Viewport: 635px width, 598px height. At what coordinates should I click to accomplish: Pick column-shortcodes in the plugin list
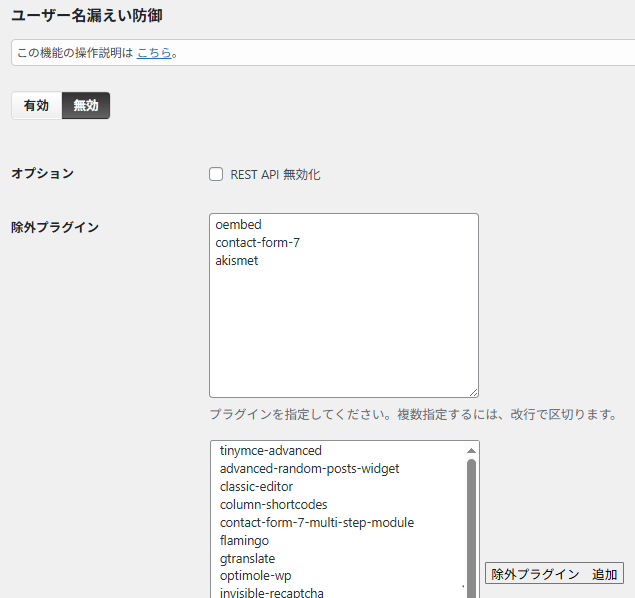273,505
